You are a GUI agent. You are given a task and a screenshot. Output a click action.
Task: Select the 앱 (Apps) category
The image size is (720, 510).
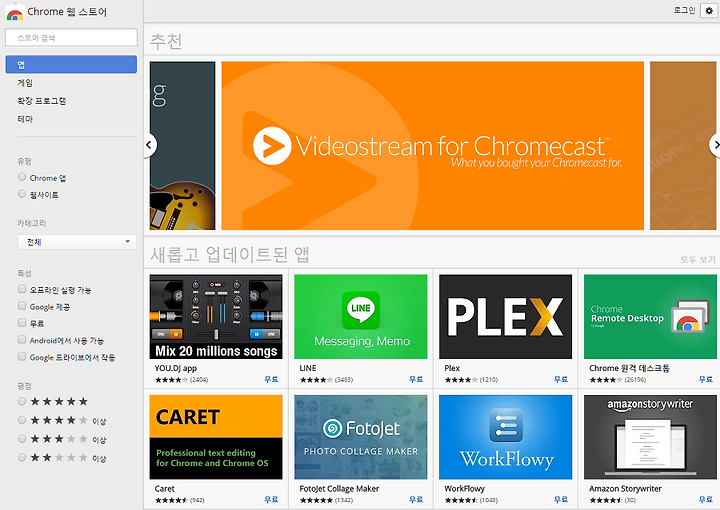coord(71,64)
